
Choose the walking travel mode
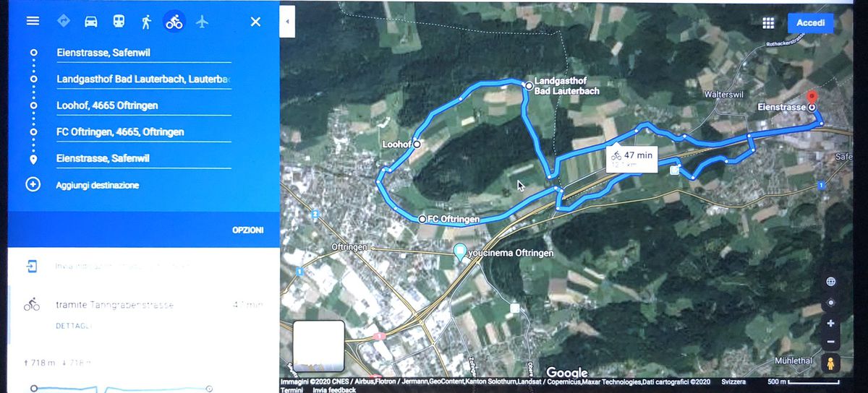(x=146, y=22)
